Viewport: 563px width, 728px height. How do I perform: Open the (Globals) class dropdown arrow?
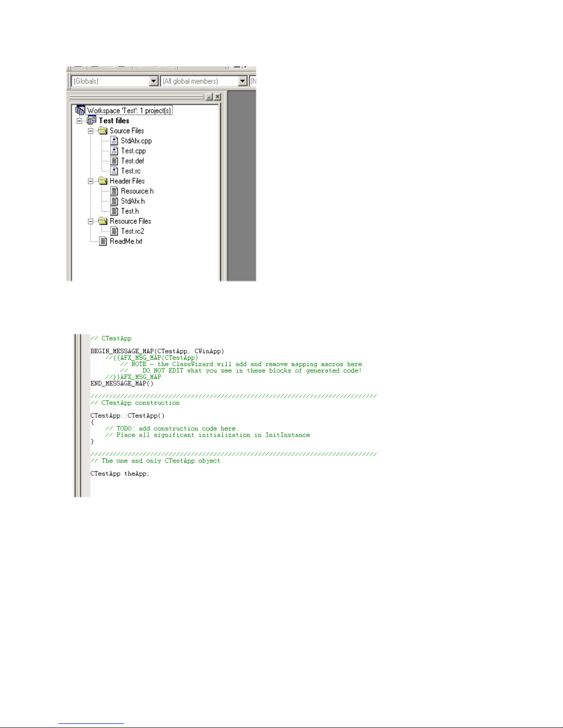coord(154,81)
